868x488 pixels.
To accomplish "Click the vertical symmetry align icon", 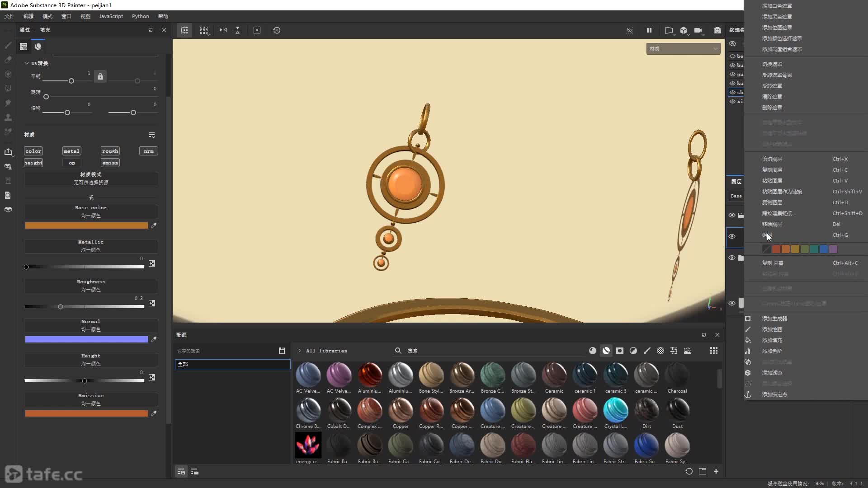I will [x=238, y=30].
